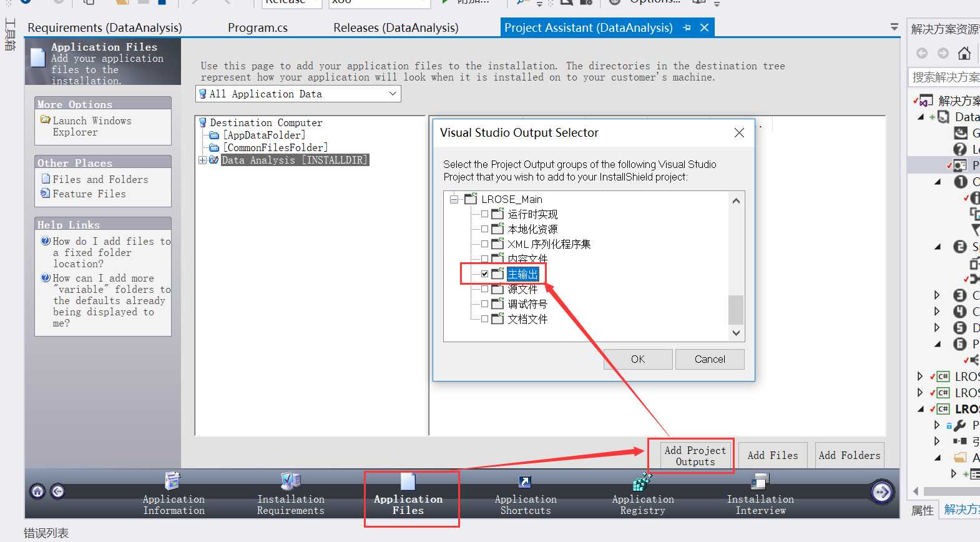The image size is (980, 542).
Task: Select Destination Computer root node icon
Action: (203, 122)
